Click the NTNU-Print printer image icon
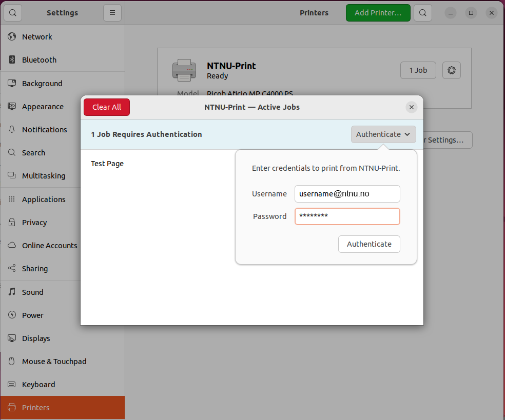 point(184,70)
